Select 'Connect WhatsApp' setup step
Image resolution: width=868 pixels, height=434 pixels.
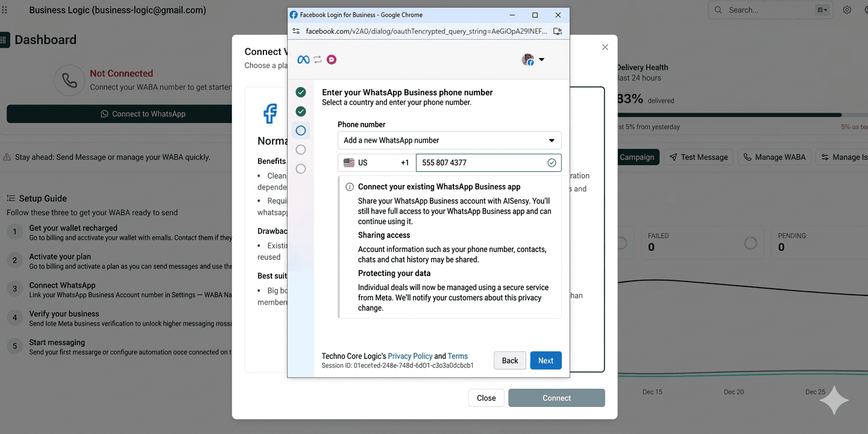point(119,290)
